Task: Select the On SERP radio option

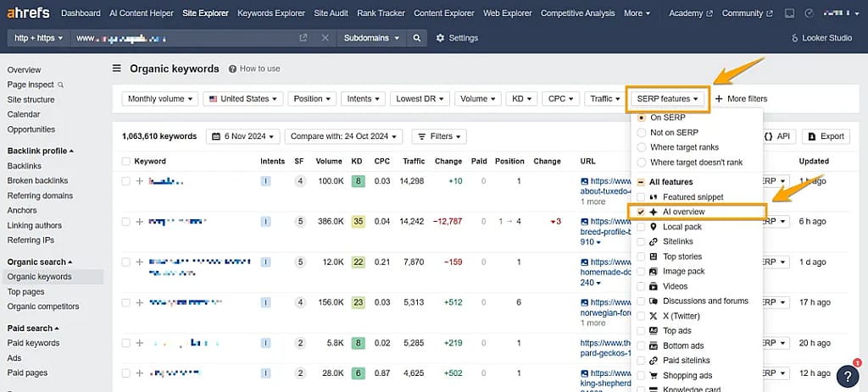Action: click(x=641, y=117)
